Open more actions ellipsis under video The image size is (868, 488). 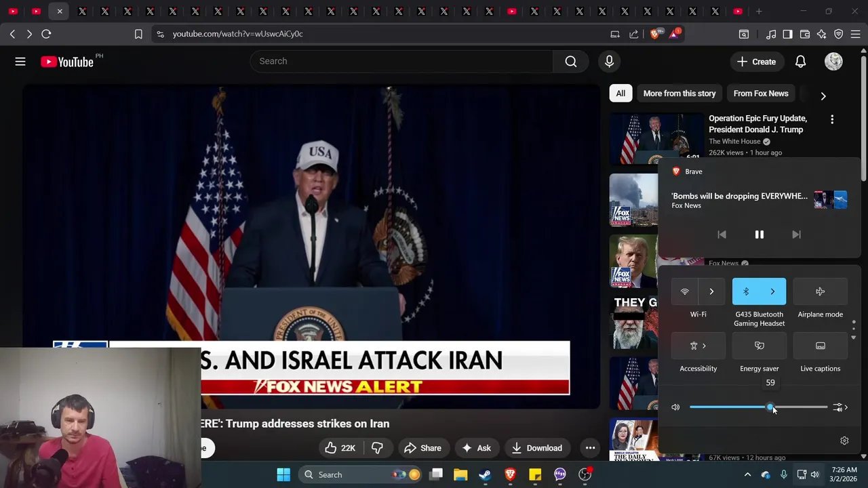pos(590,448)
